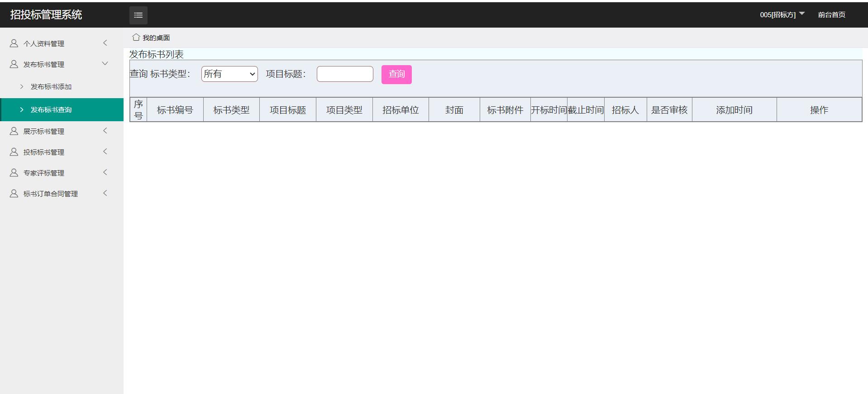Open 展示标书管理 menu
Viewport: 868px width, 394px height.
[62, 131]
